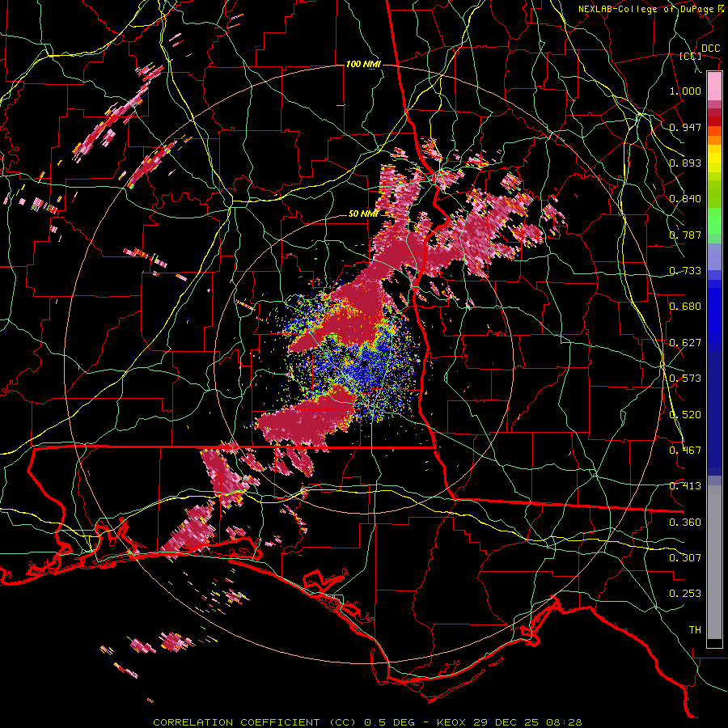Click the TH threshold label on the scale
728x728 pixels.
pyautogui.click(x=695, y=630)
